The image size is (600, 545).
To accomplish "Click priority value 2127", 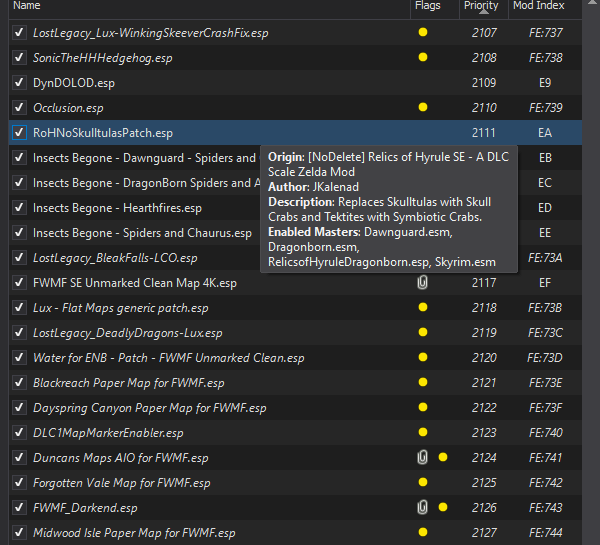I will pos(484,532).
